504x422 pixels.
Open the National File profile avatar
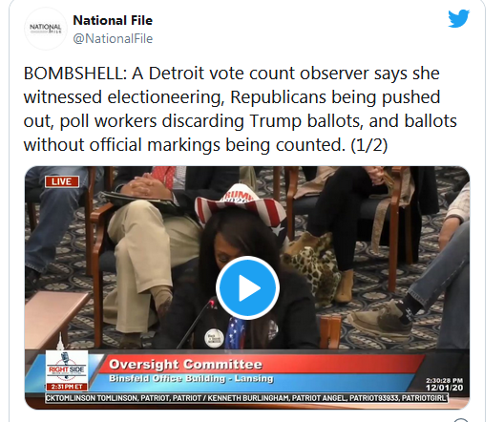(46, 29)
